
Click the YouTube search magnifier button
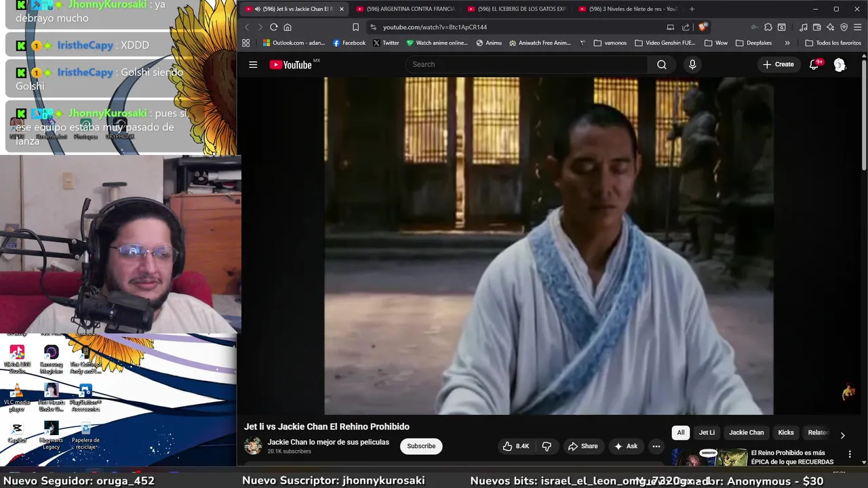click(662, 64)
